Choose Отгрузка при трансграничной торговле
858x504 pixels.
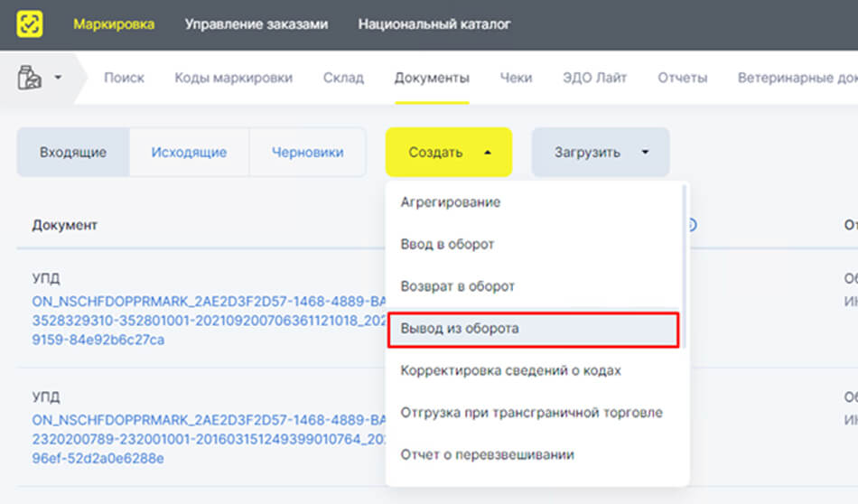coord(531,413)
